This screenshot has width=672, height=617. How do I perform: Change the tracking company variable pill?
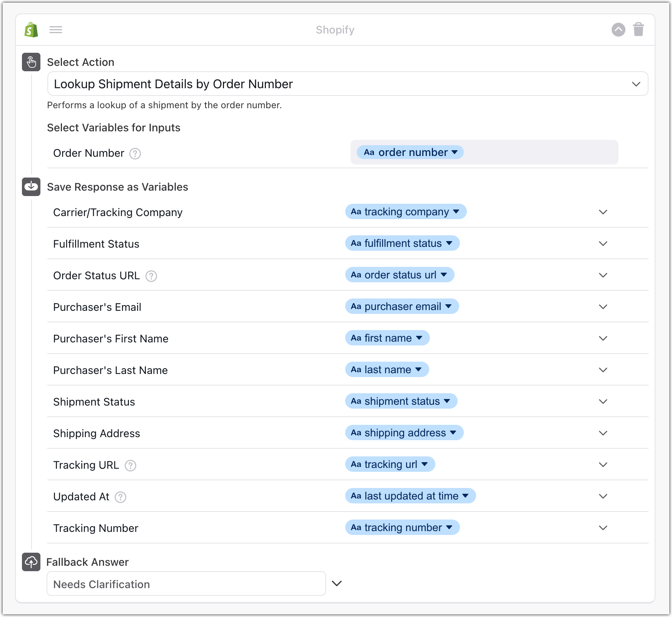tap(406, 212)
